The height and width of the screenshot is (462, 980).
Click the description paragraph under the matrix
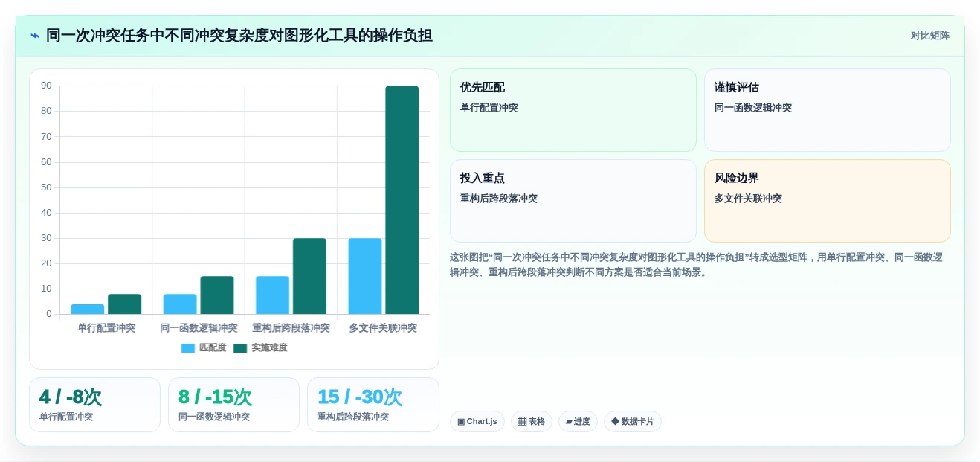pos(696,265)
